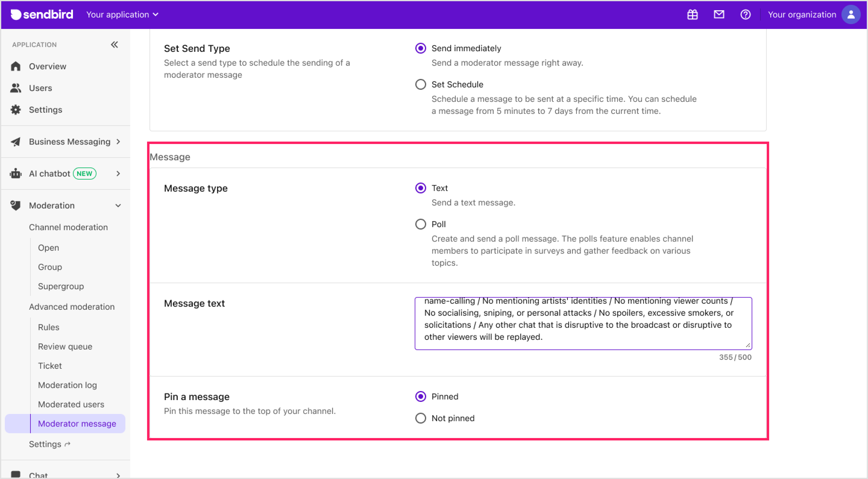Open the profile avatar icon
Viewport: 868px width, 479px height.
pos(851,14)
